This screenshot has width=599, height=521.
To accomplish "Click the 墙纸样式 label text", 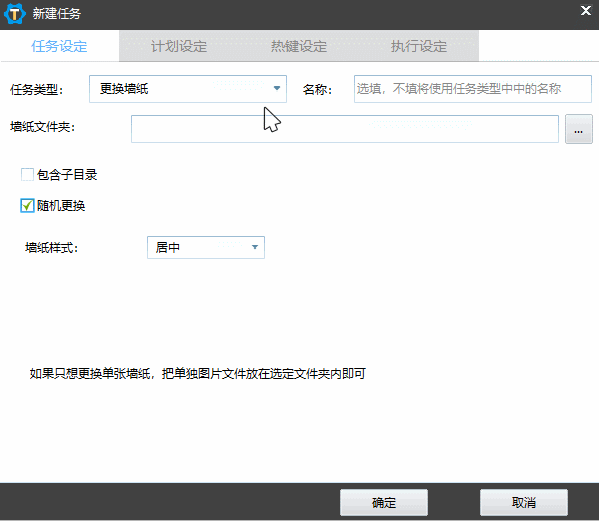I will tap(52, 248).
